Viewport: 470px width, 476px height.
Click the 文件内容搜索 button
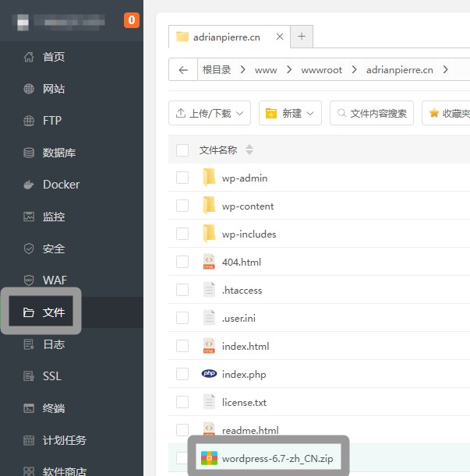pyautogui.click(x=371, y=113)
